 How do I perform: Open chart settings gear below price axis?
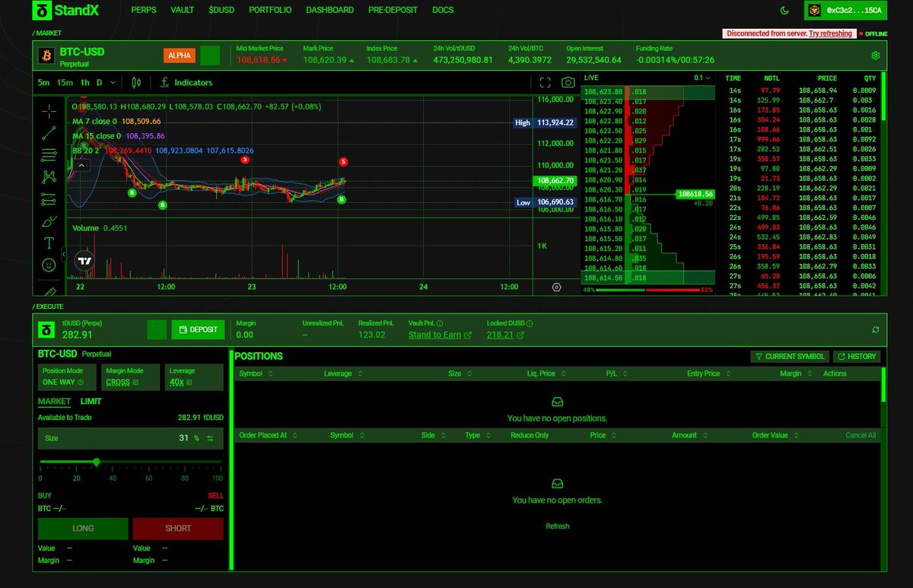[x=556, y=287]
